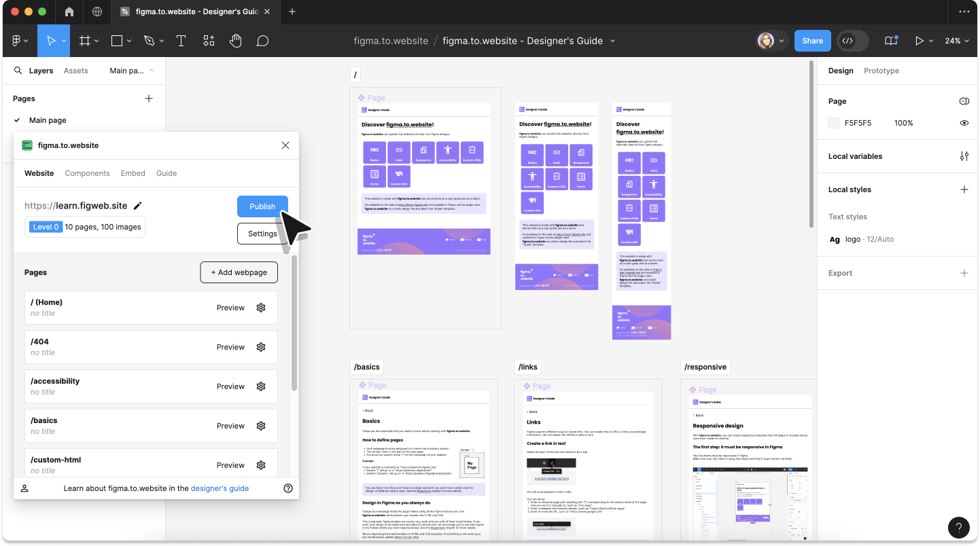Preview the /accessibility page

pos(230,386)
